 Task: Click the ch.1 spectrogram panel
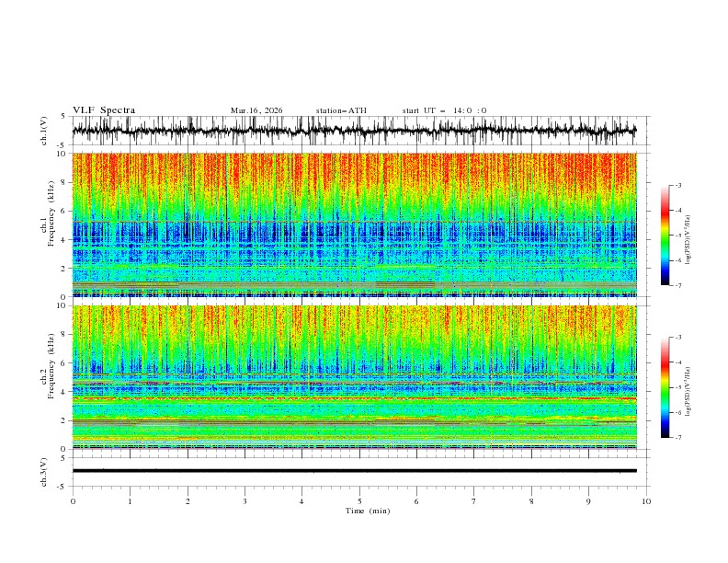pos(354,224)
